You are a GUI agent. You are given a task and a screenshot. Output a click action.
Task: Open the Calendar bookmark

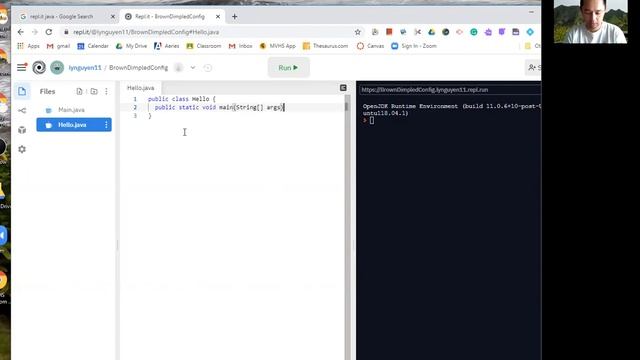93,46
